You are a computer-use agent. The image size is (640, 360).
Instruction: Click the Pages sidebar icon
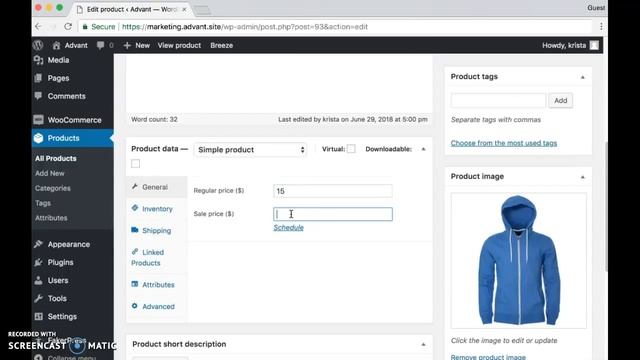pyautogui.click(x=38, y=78)
